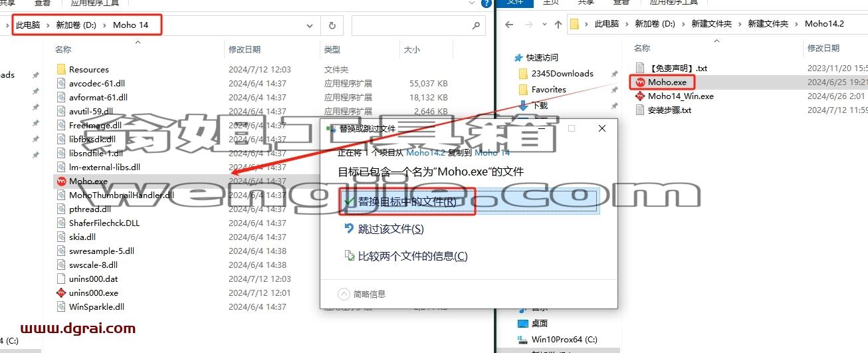The width and height of the screenshot is (868, 353).
Task: Open the Favorites folder icon in sidebar
Action: pos(523,89)
